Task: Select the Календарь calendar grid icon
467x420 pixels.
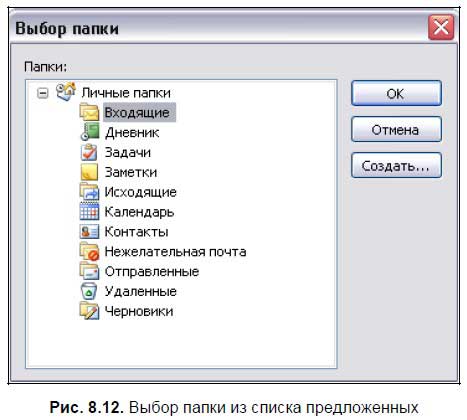Action: pos(89,211)
